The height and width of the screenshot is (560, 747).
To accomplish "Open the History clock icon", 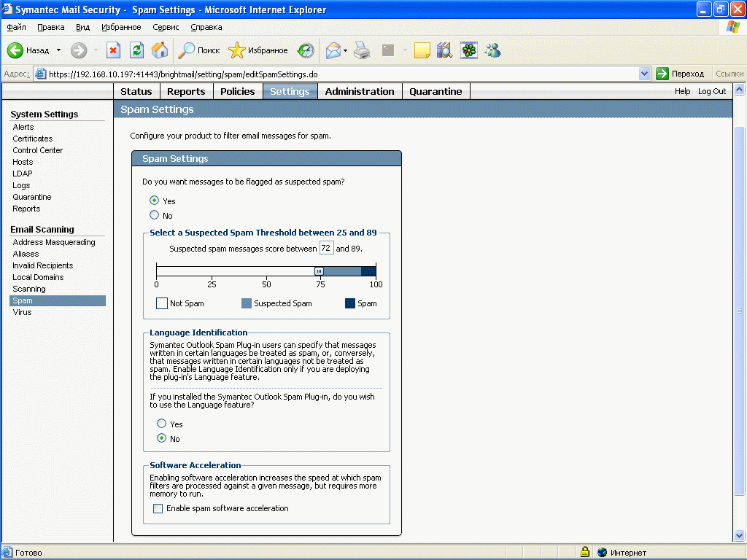I will pos(306,50).
